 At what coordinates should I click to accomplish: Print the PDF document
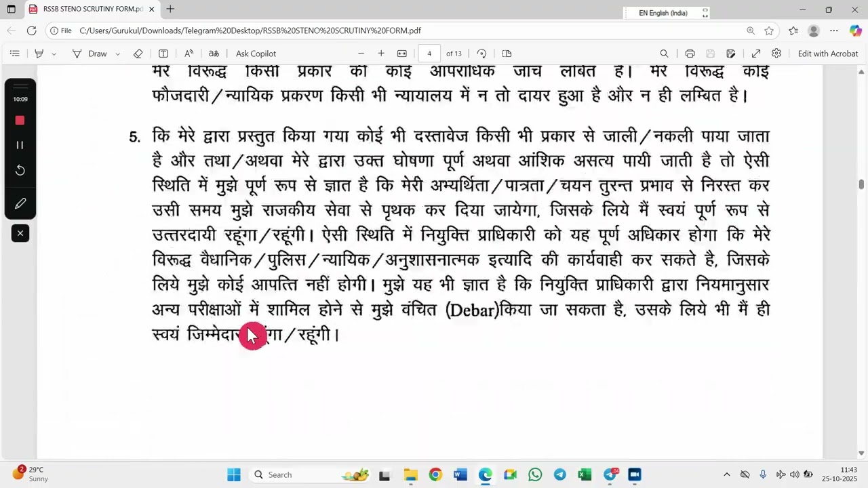[x=690, y=54]
